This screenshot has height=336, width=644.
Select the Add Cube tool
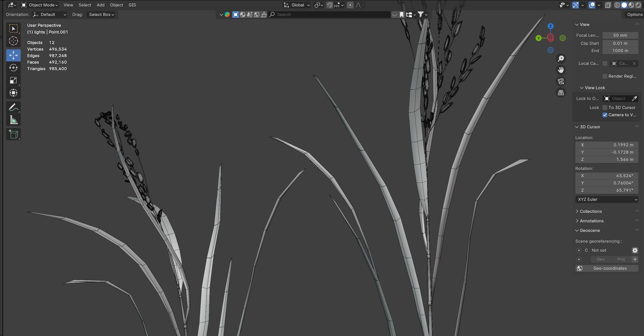pos(13,134)
